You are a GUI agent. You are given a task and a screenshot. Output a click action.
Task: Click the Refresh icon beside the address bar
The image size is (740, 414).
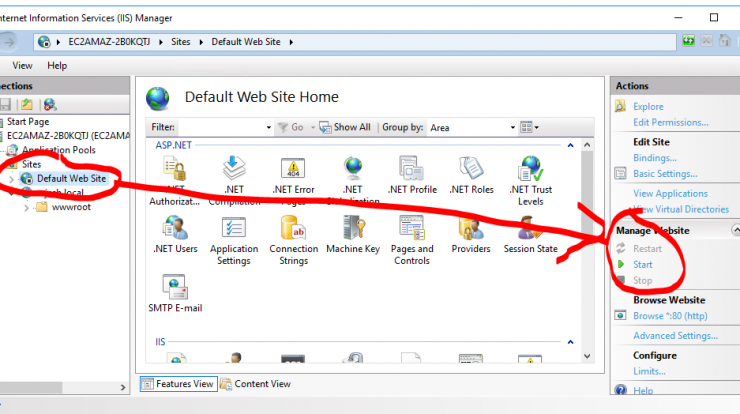click(689, 41)
